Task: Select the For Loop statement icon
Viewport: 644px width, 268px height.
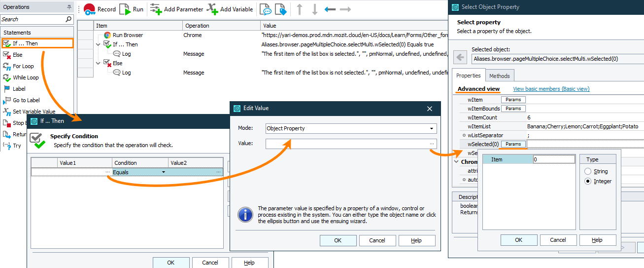Action: (x=7, y=66)
